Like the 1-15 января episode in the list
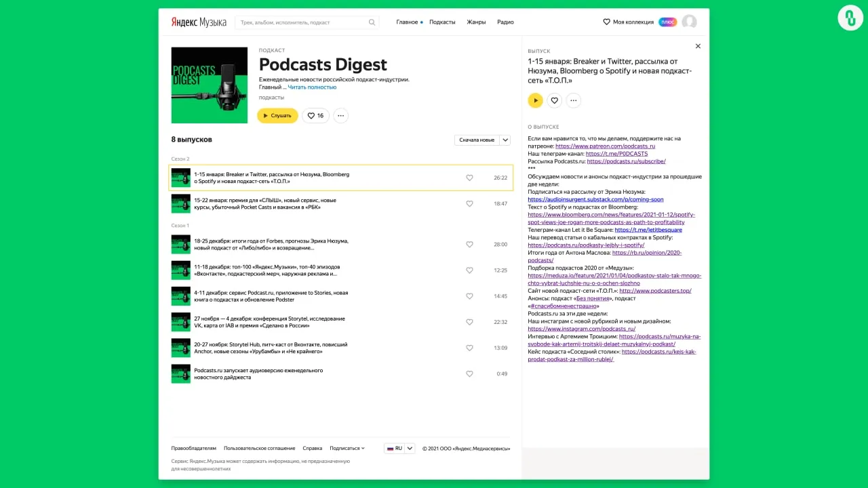The width and height of the screenshot is (868, 488). (x=469, y=178)
